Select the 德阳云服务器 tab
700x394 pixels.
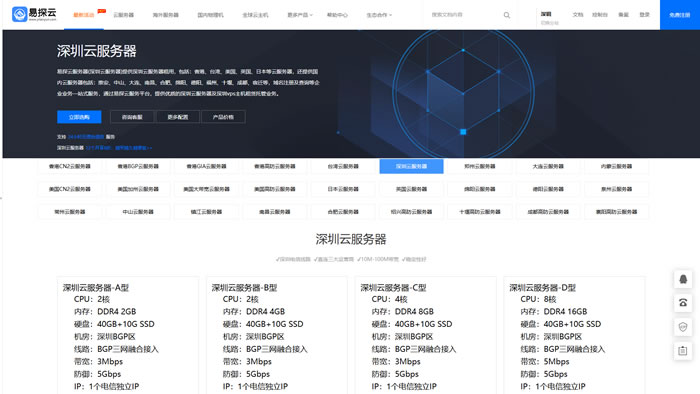tap(548, 189)
